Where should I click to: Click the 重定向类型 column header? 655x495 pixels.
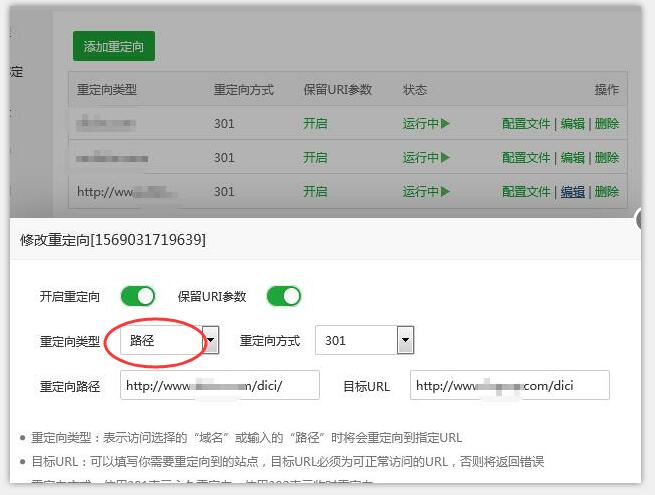point(107,89)
